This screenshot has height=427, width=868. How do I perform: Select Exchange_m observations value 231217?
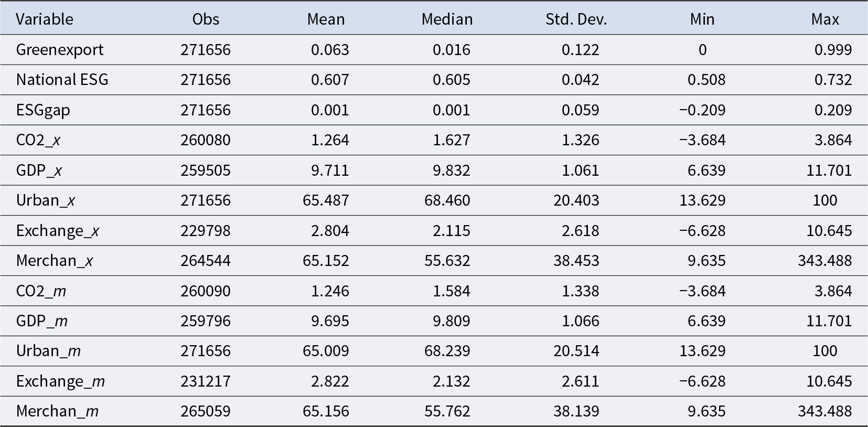[206, 381]
